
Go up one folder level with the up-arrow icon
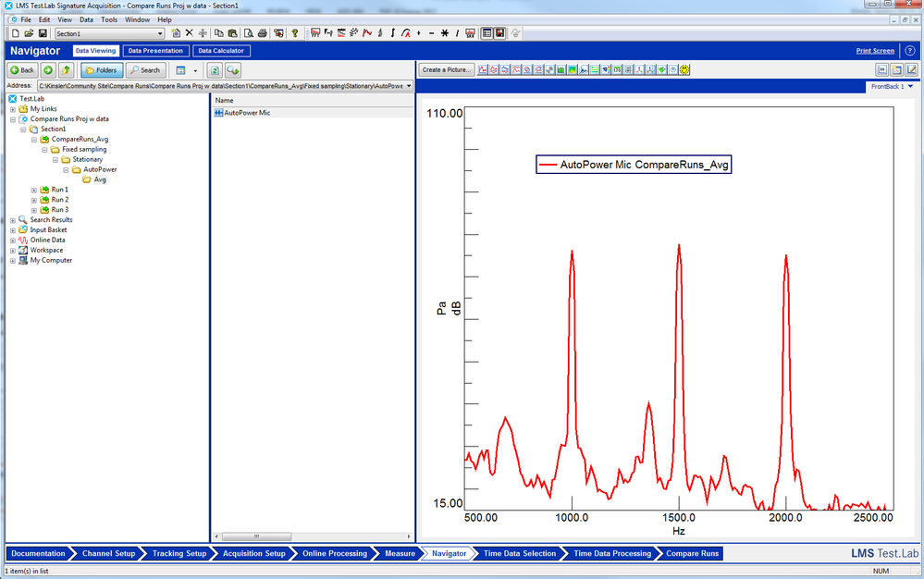click(x=66, y=70)
